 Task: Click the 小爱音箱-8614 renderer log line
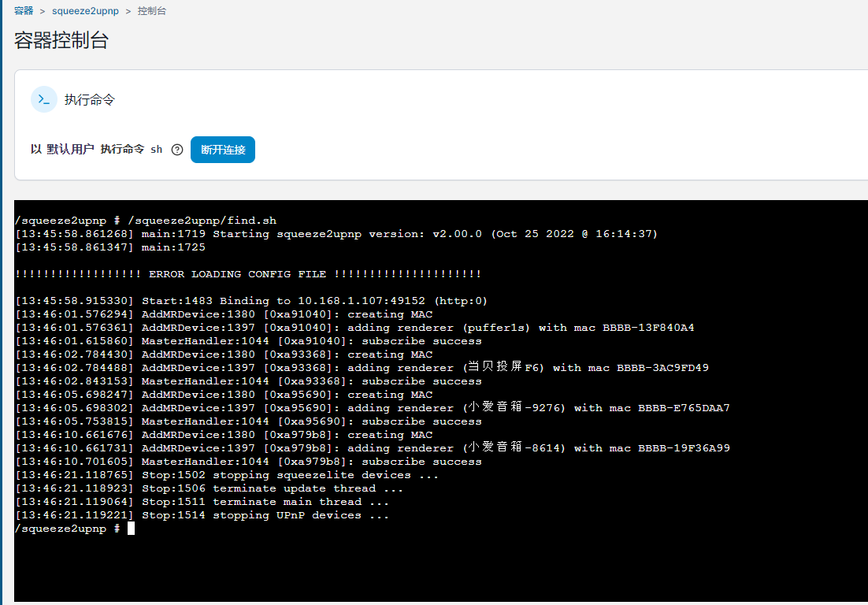click(x=373, y=447)
